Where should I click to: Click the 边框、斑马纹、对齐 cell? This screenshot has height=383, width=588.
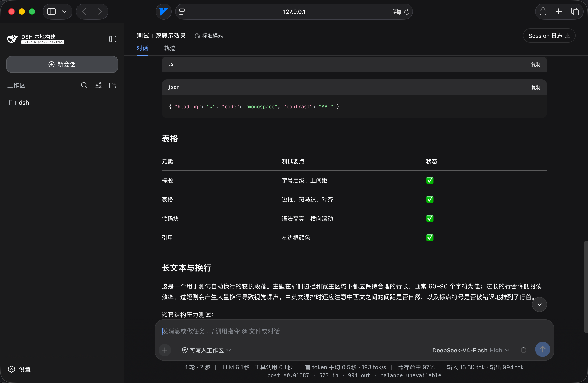(x=307, y=199)
